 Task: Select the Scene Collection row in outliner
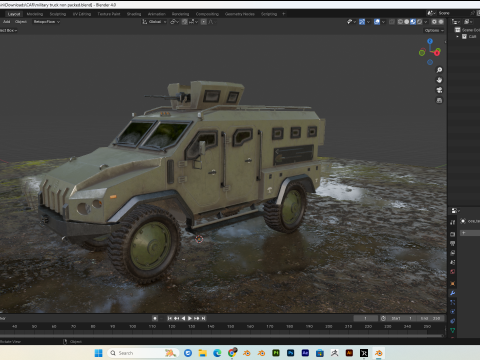[467, 30]
